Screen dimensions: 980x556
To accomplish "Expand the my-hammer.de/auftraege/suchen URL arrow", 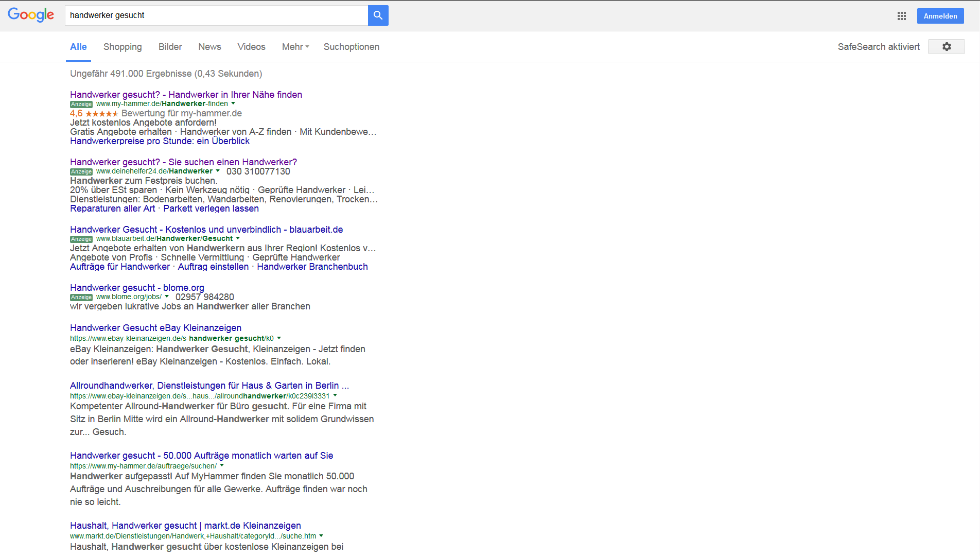I will [222, 465].
